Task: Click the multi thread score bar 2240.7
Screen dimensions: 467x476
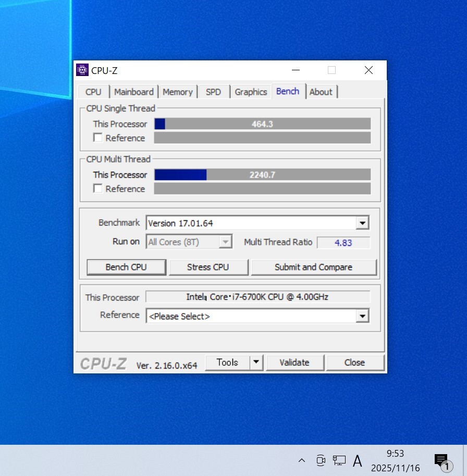Action: (x=262, y=175)
